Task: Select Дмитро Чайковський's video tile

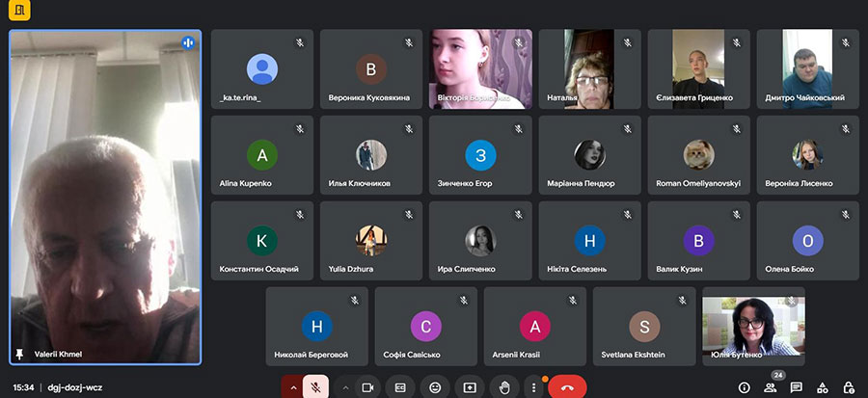Action: (x=806, y=68)
